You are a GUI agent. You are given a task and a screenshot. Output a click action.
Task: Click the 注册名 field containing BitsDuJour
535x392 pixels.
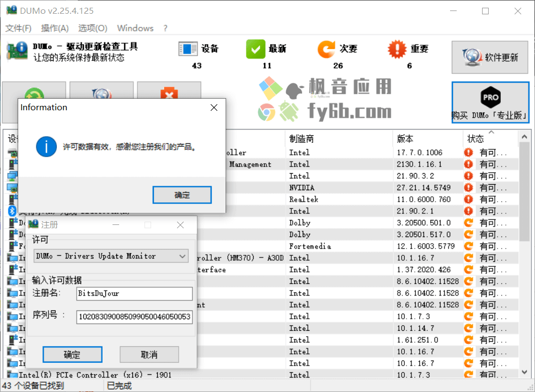[135, 293]
